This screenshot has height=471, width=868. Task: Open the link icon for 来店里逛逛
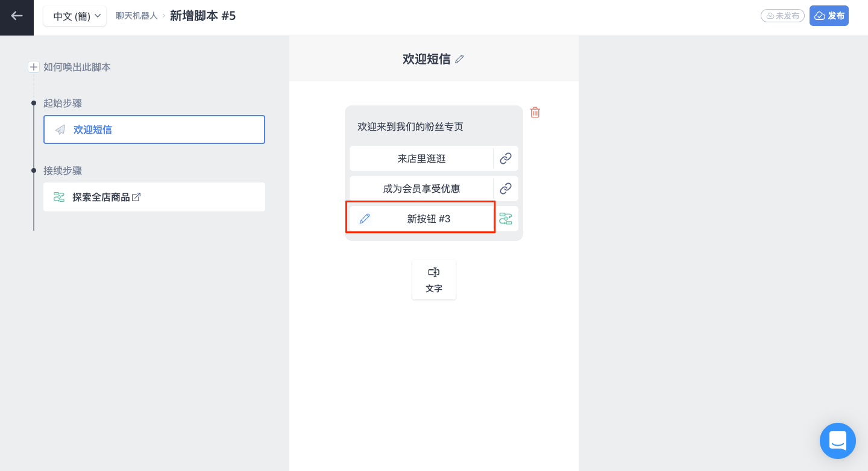pos(506,158)
